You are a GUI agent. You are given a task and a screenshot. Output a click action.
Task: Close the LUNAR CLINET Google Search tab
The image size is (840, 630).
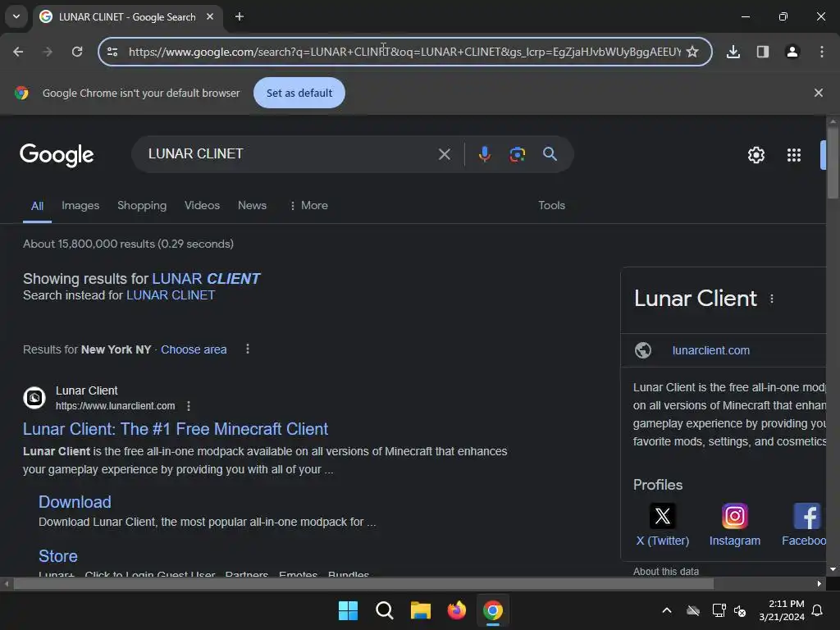tap(210, 16)
